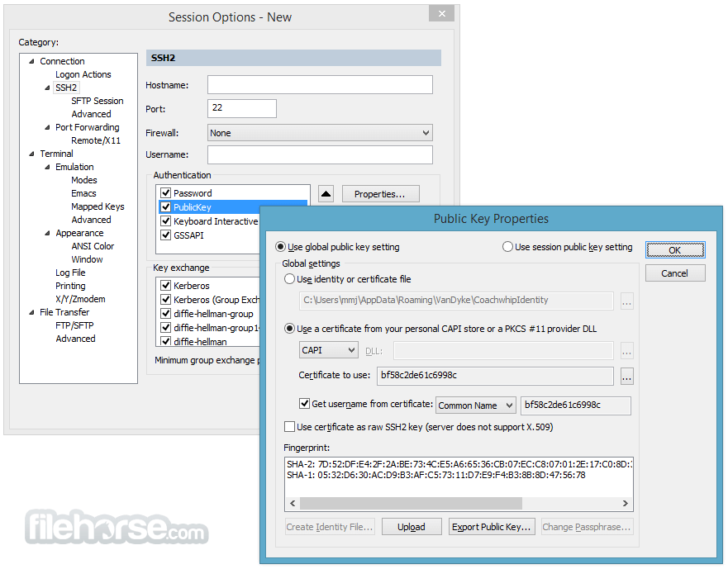Select Window under Appearance

click(87, 259)
